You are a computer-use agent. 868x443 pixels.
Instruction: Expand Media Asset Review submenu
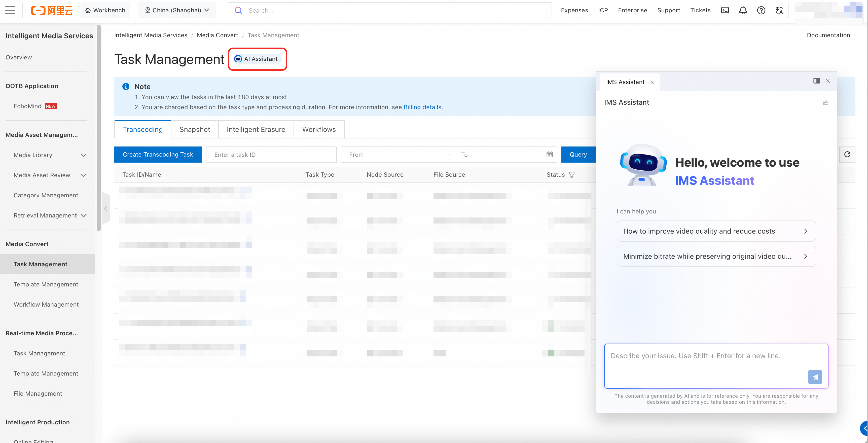point(84,175)
